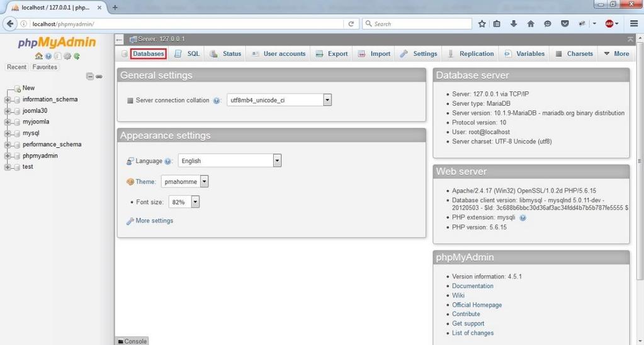
Task: Bookmark this page with the star icon
Action: click(x=482, y=24)
